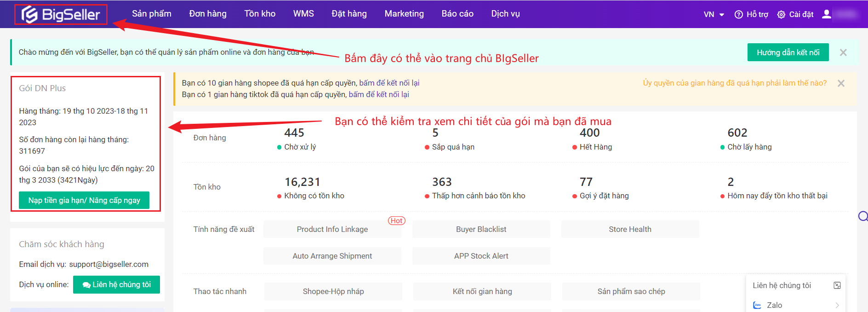This screenshot has width=868, height=312.
Task: Open Buyer Blacklist feature
Action: [481, 229]
